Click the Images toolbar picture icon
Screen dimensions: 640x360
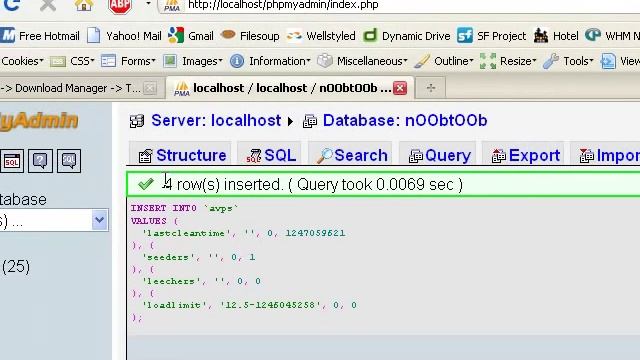[170, 61]
